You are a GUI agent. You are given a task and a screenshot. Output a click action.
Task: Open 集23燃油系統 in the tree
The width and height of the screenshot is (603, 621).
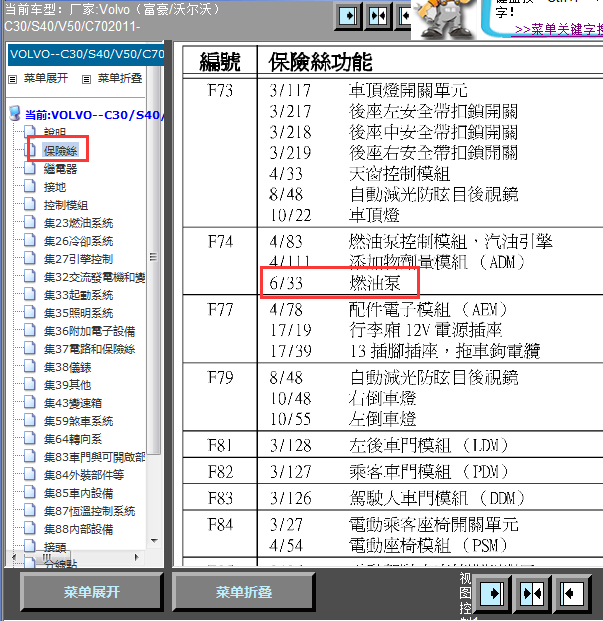[x=78, y=223]
